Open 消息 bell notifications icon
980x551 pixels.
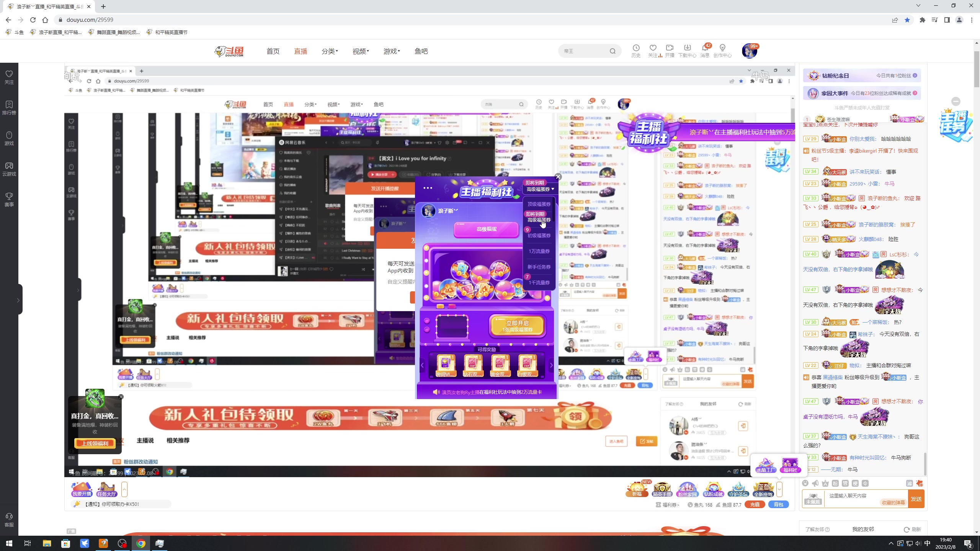705,50
